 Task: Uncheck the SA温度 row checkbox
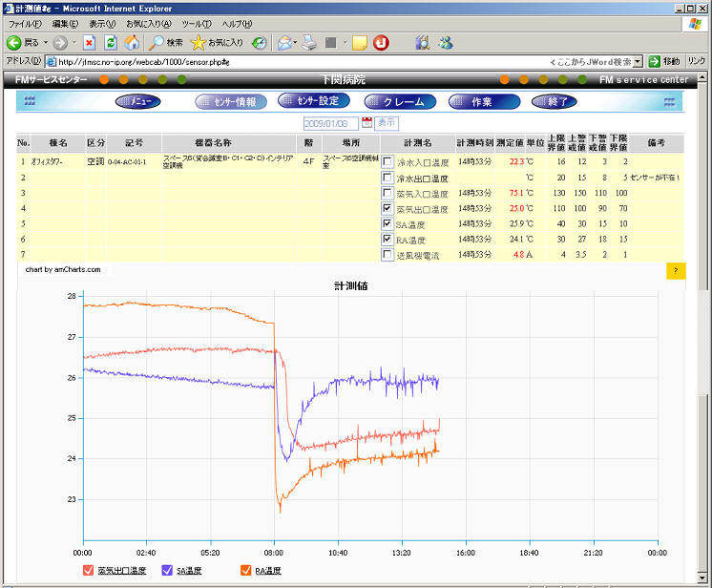[x=387, y=224]
